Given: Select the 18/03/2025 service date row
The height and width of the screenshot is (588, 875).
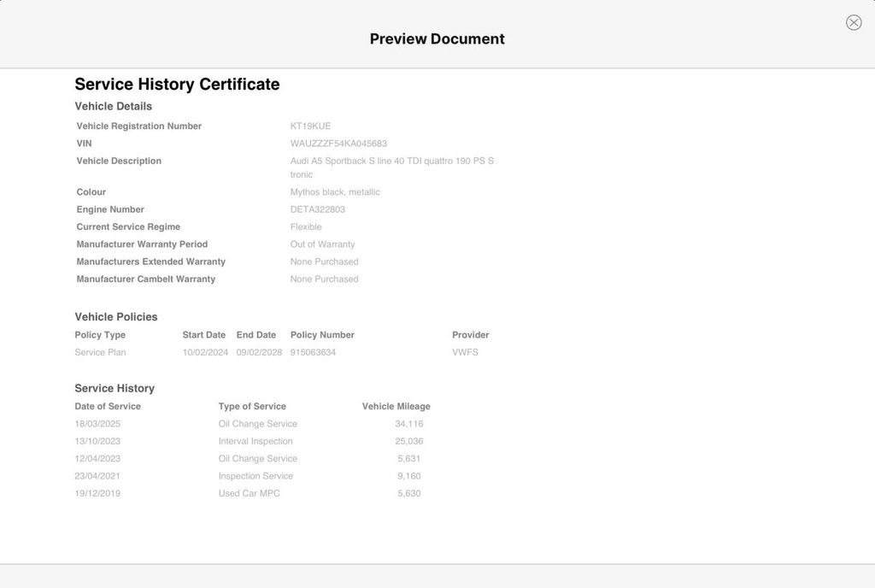Looking at the screenshot, I should [x=97, y=424].
